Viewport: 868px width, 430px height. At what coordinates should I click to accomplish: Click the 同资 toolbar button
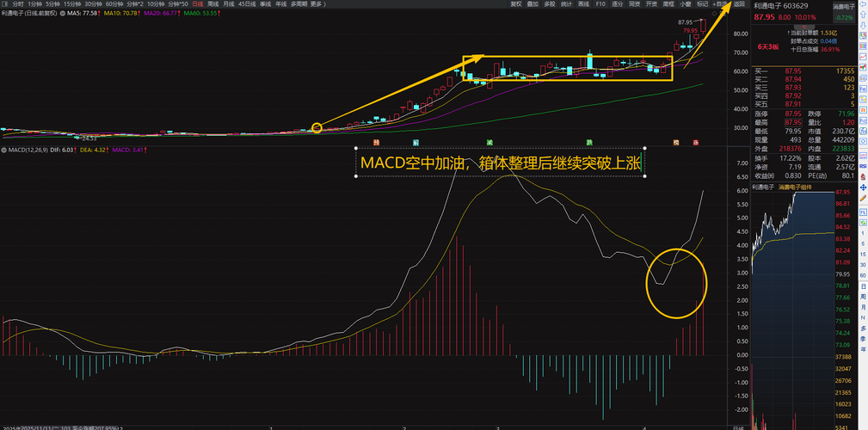(634, 4)
